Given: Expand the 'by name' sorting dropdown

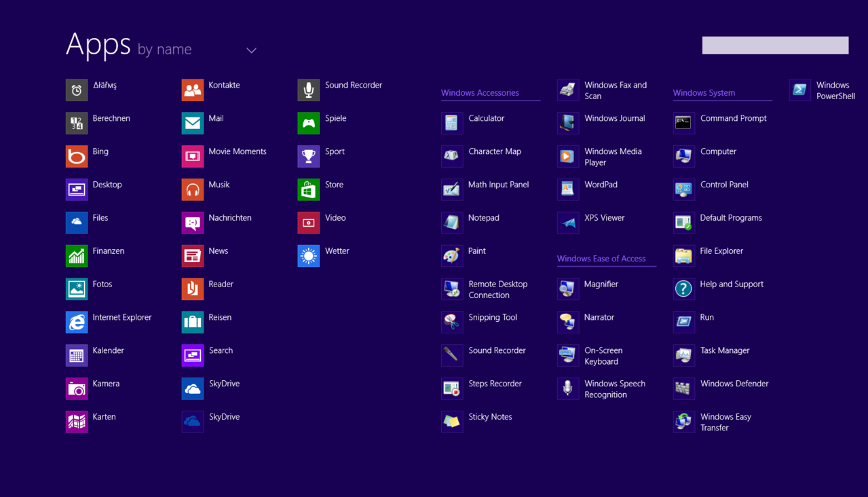Looking at the screenshot, I should [x=251, y=50].
